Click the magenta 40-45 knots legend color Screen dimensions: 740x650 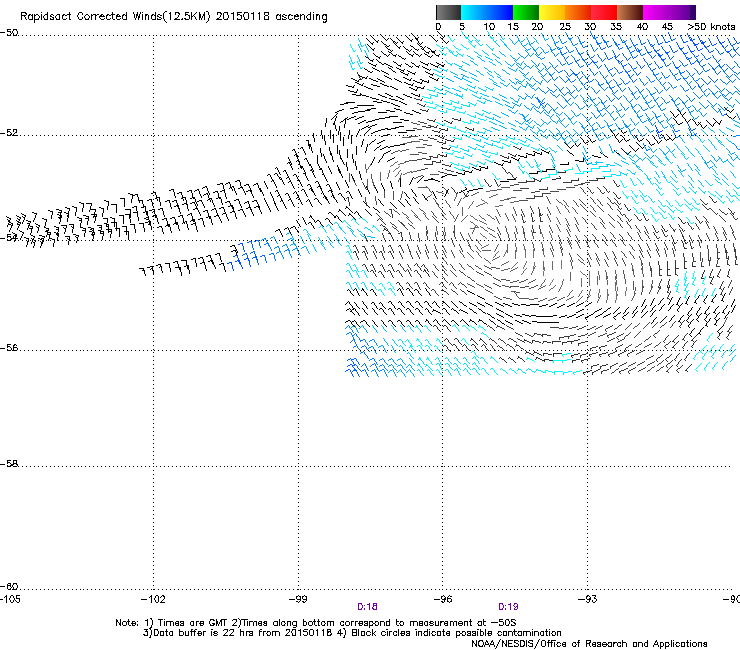coord(656,12)
